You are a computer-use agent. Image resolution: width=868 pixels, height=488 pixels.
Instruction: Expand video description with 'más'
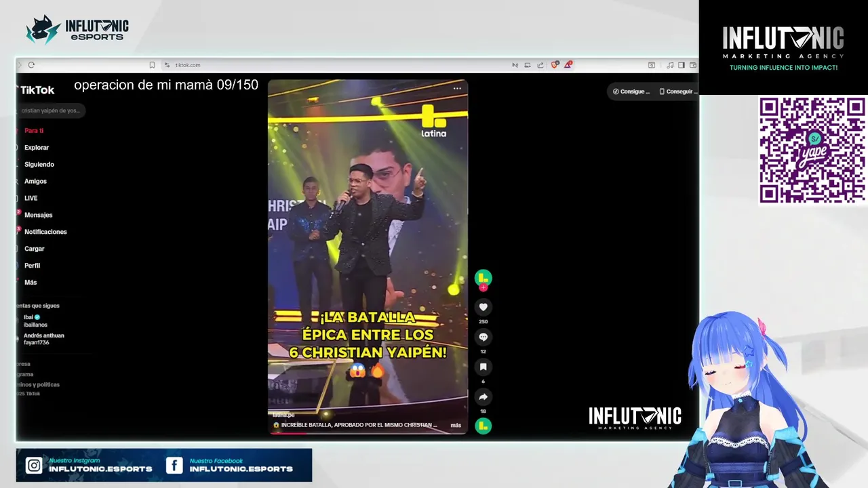pyautogui.click(x=456, y=426)
